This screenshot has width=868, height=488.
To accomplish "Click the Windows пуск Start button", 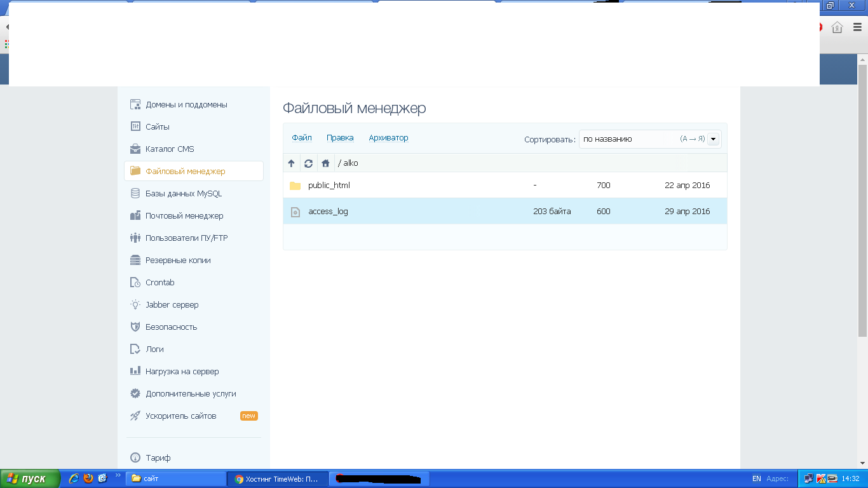I will coord(30,478).
